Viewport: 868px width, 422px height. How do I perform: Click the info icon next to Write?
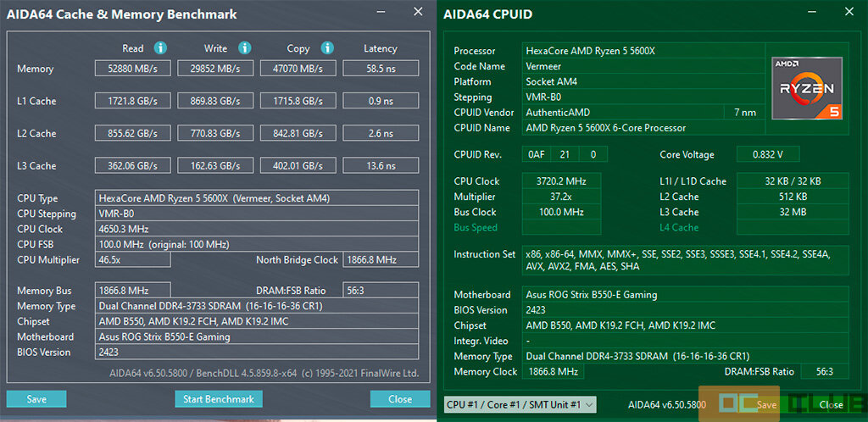point(245,48)
